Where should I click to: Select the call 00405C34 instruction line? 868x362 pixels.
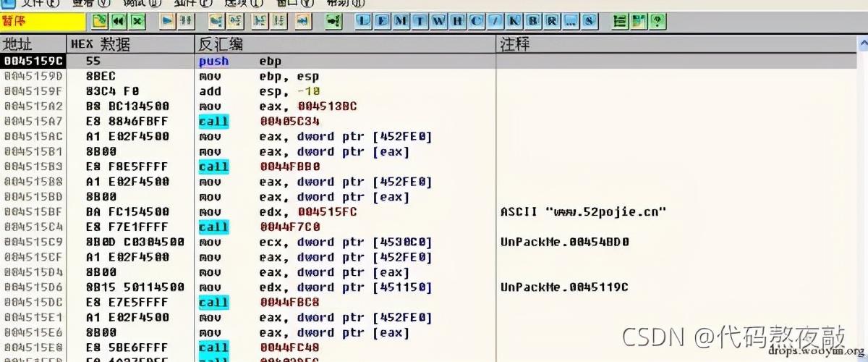(x=434, y=122)
